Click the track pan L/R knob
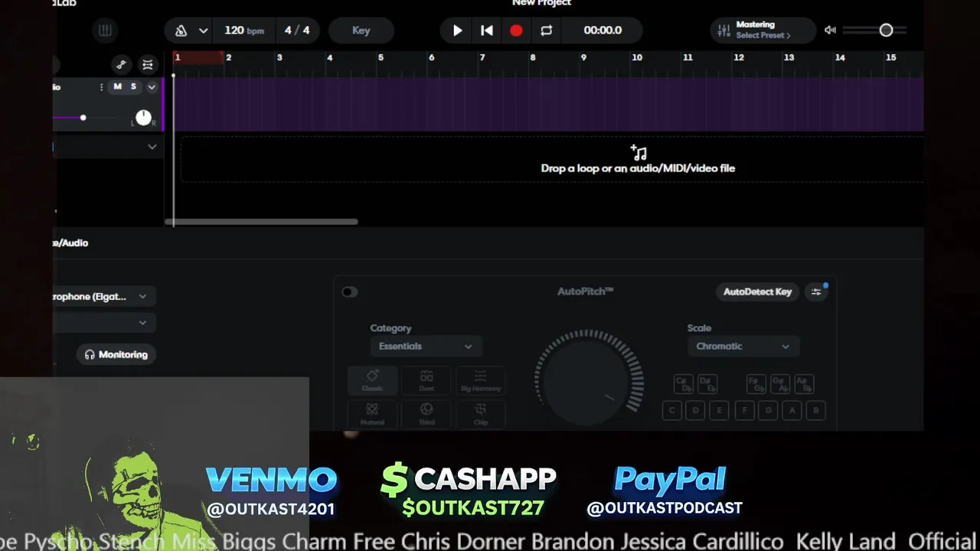This screenshot has height=551, width=980. [x=143, y=118]
